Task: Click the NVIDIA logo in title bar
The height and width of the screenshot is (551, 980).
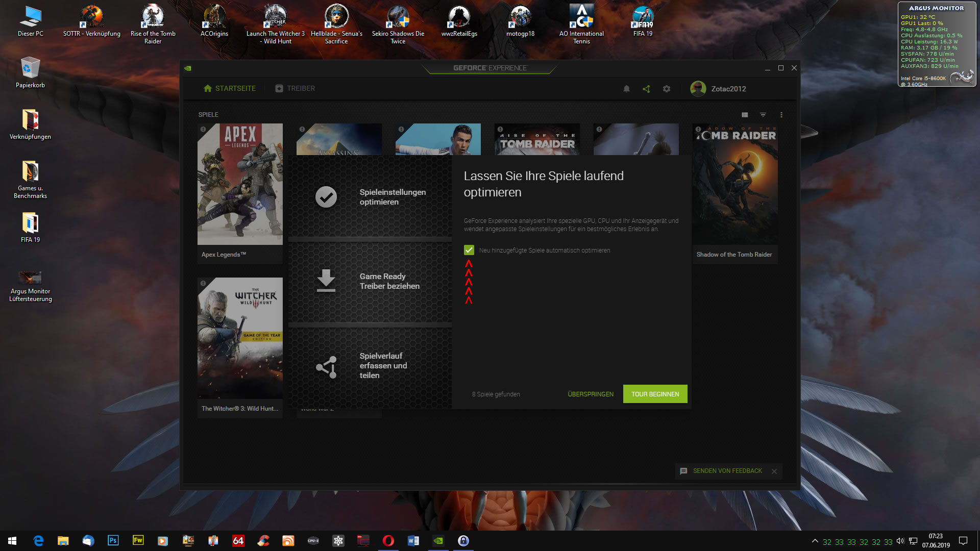Action: click(x=188, y=68)
